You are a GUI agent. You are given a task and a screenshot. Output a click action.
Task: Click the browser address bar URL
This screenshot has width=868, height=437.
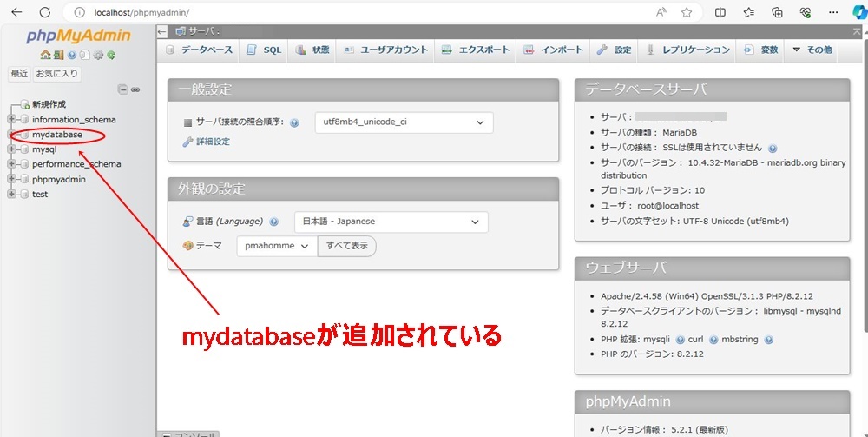[x=141, y=12]
